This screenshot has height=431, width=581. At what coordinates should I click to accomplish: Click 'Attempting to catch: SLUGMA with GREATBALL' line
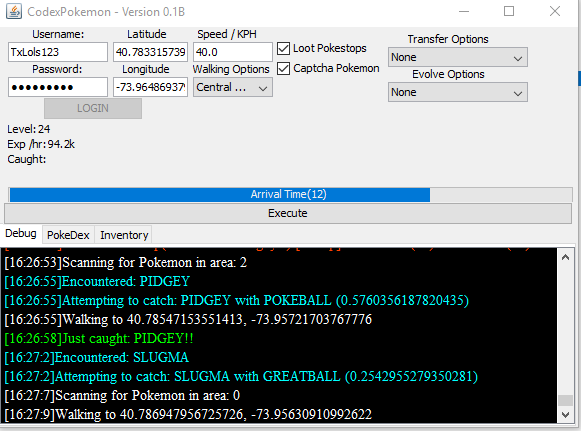pyautogui.click(x=241, y=377)
